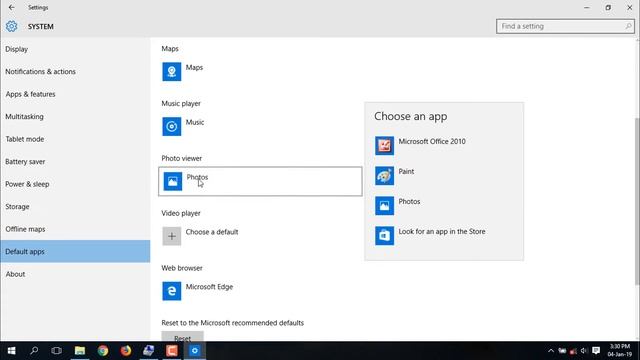
Task: Choose the Microsoft Office 2010 icon
Action: 384,146
